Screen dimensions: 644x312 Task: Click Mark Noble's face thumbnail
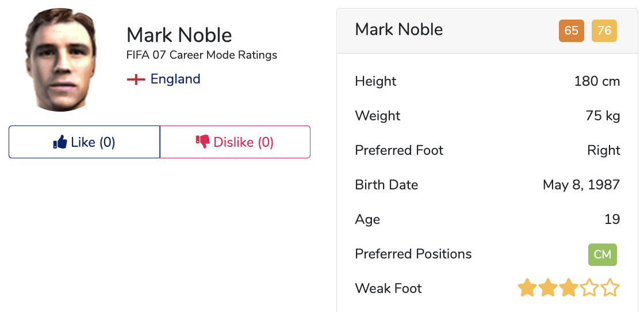pos(61,60)
